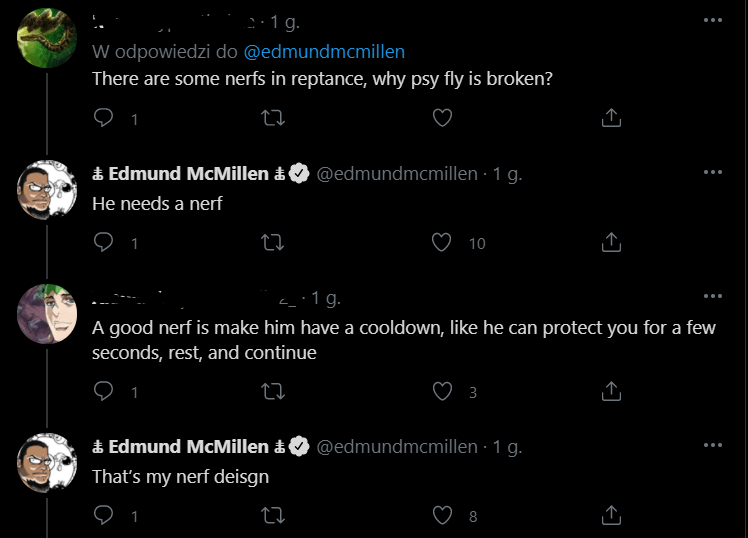
Task: Open Edmund McMillen profile name on "He needs a nerf"
Action: pos(189,173)
